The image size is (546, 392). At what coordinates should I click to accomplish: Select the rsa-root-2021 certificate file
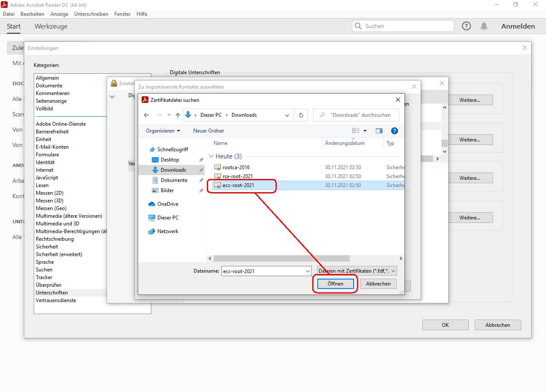click(237, 176)
